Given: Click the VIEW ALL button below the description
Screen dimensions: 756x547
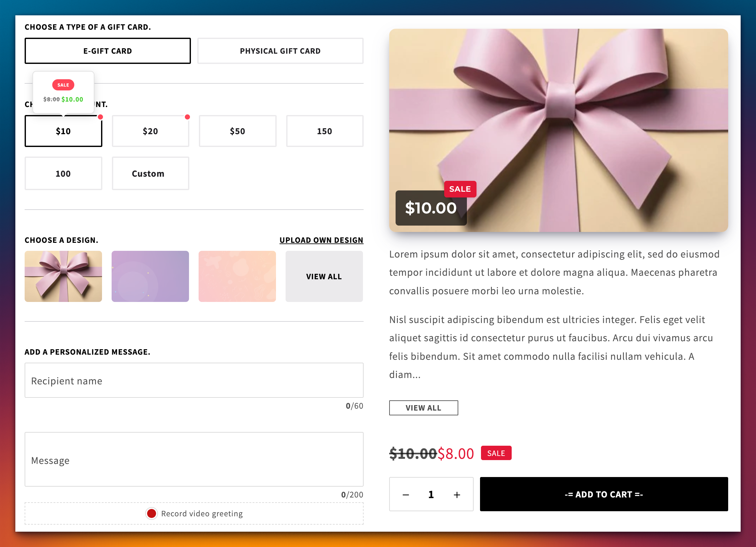Looking at the screenshot, I should (423, 408).
